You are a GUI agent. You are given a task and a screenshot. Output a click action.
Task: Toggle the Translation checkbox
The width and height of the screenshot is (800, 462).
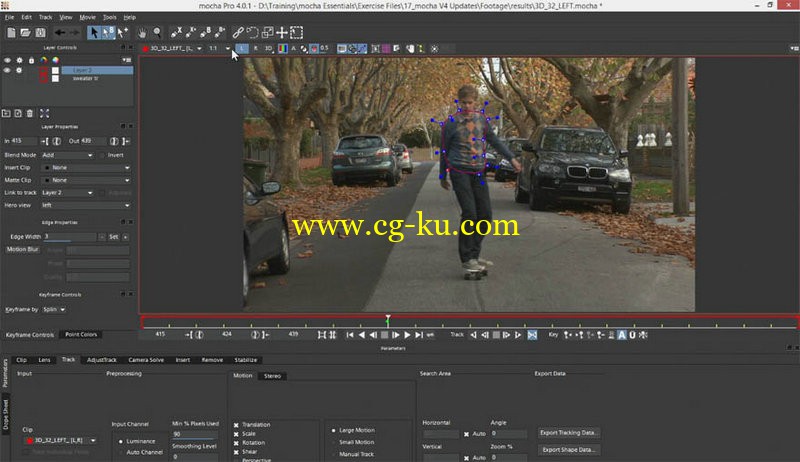click(x=236, y=425)
